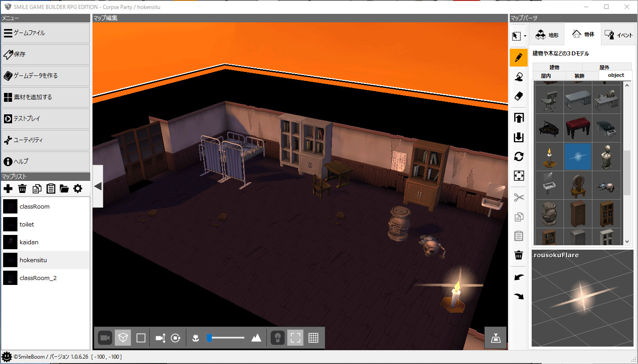Click the rotate object icon
Viewport: 638px width, 364px height.
coord(519,157)
